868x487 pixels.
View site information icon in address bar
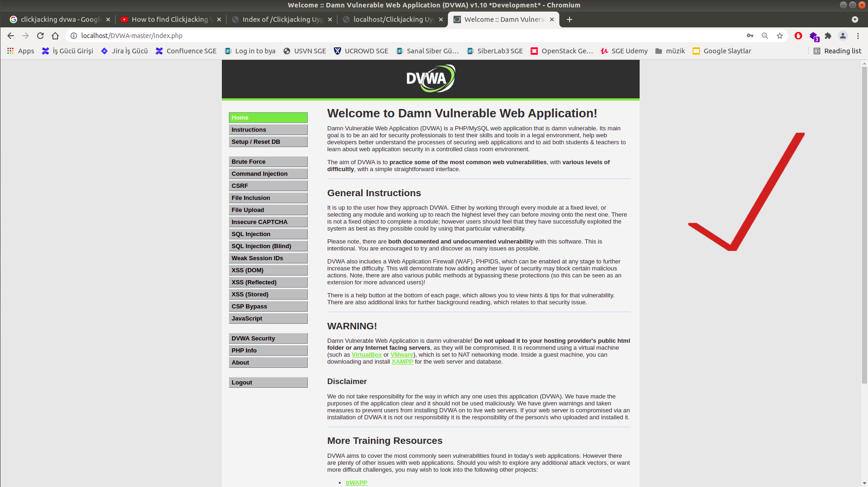tap(73, 36)
